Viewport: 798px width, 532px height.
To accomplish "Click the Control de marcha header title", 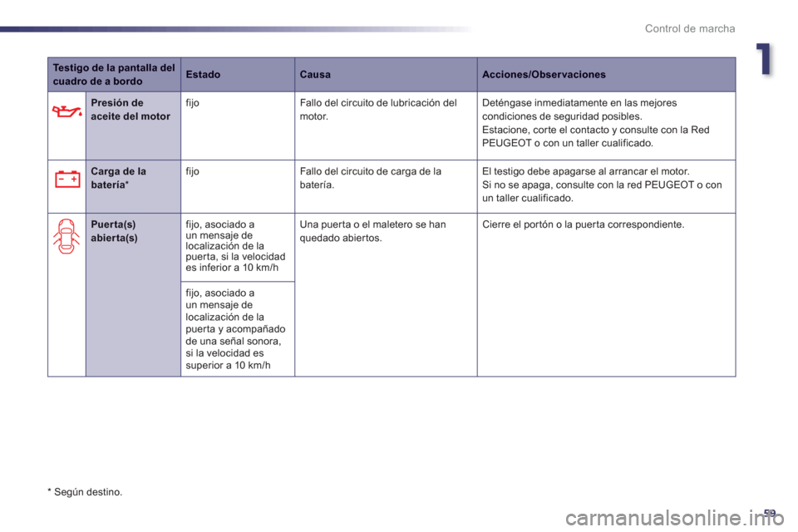I will click(690, 28).
